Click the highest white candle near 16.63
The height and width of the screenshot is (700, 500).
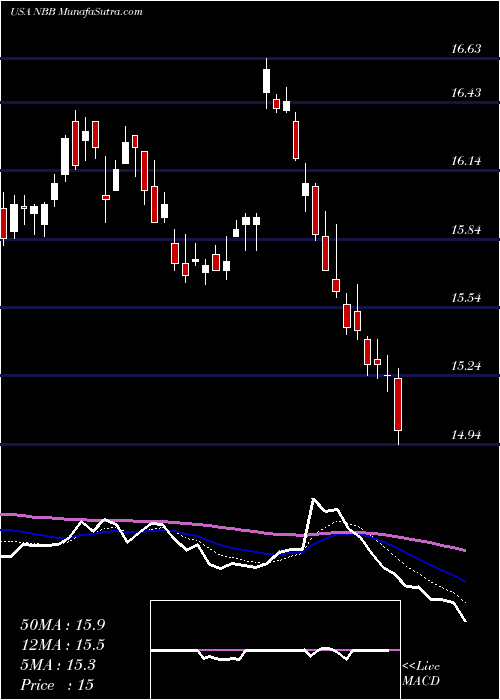pyautogui.click(x=267, y=81)
